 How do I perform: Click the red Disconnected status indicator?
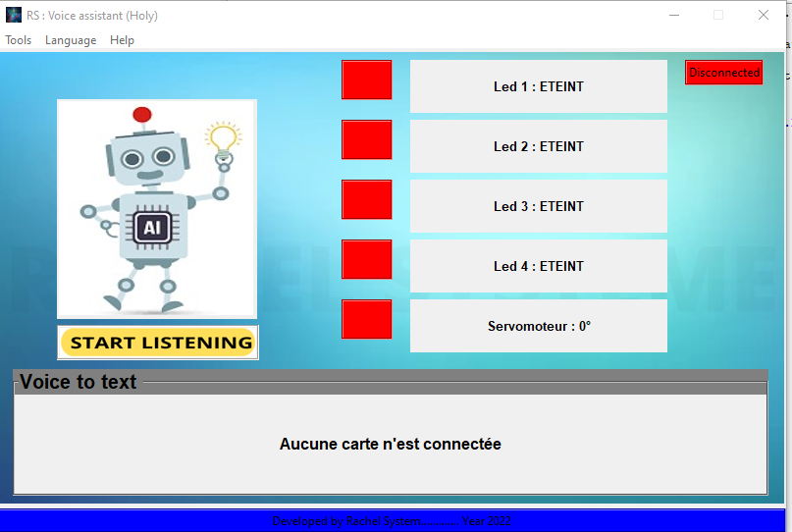click(x=724, y=73)
